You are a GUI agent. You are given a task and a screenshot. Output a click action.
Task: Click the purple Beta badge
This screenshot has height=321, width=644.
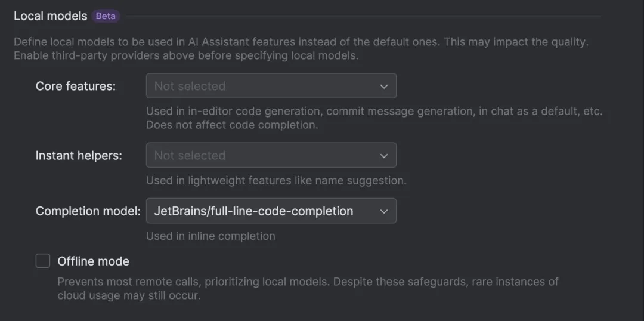pos(106,16)
